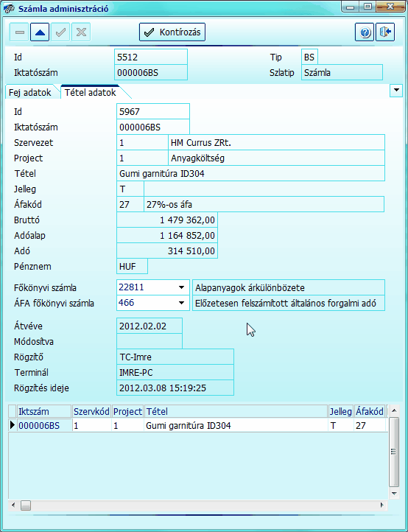Click the Tétel field Gumi garnitúra ID304

click(250, 174)
